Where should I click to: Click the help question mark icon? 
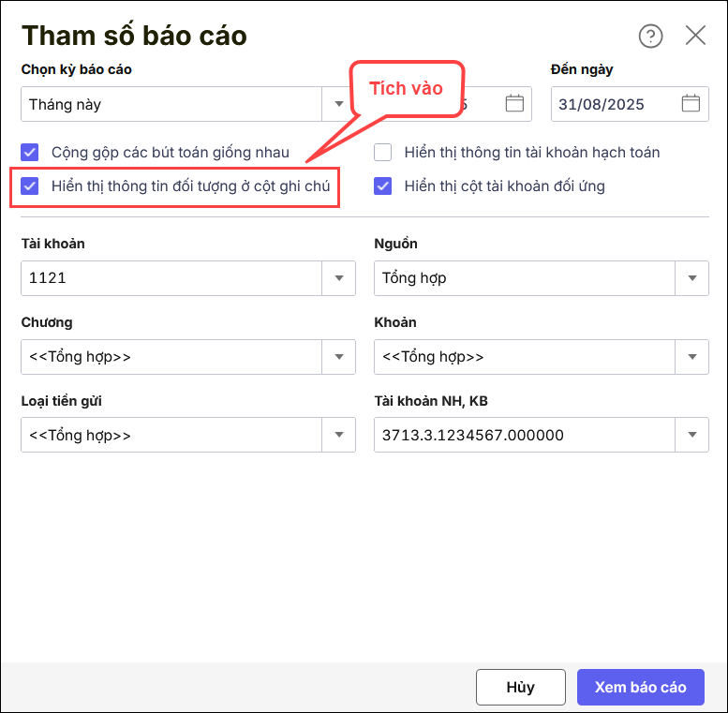650,37
